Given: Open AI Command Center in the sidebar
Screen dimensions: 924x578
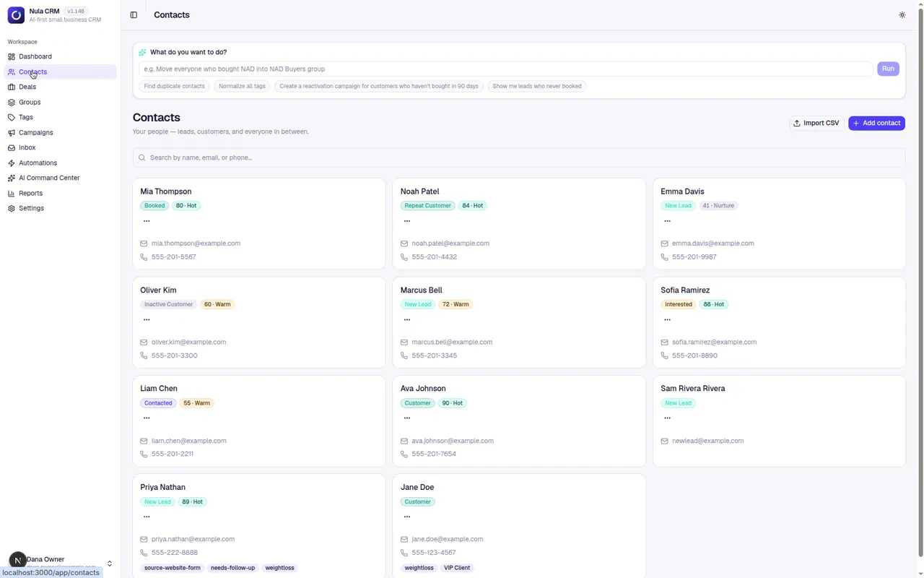Looking at the screenshot, I should click(61, 178).
